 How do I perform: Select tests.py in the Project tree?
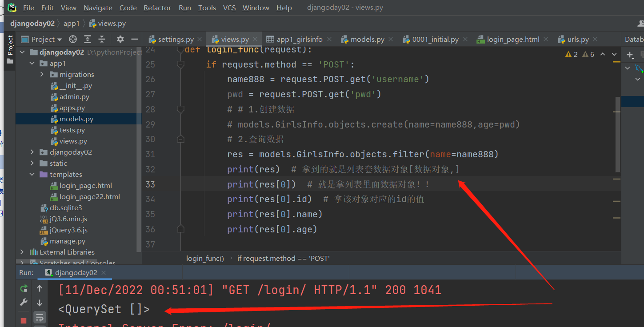72,130
